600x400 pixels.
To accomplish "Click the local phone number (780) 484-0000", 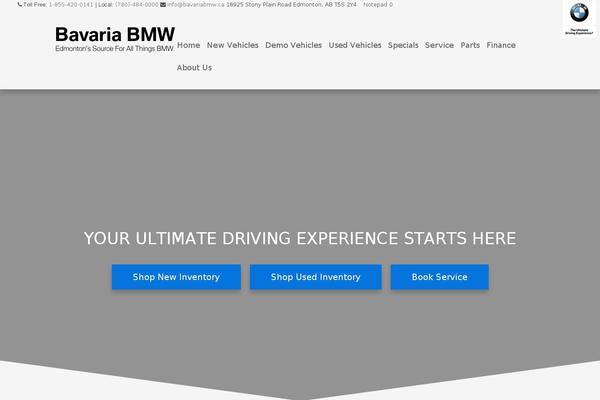I will click(x=137, y=5).
